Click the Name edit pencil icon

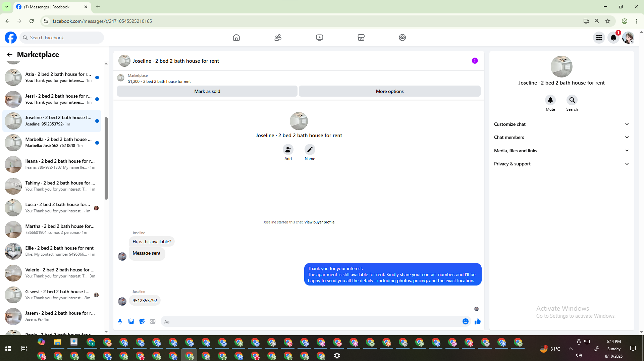[310, 150]
